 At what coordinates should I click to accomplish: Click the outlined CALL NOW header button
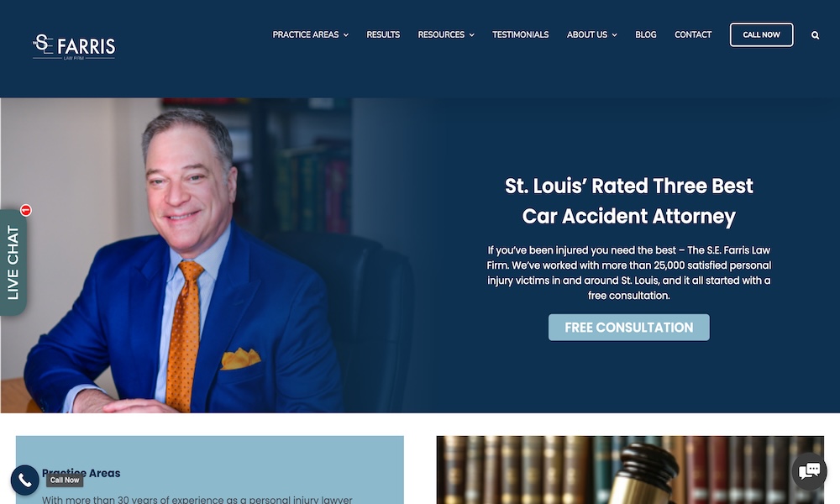click(x=761, y=34)
